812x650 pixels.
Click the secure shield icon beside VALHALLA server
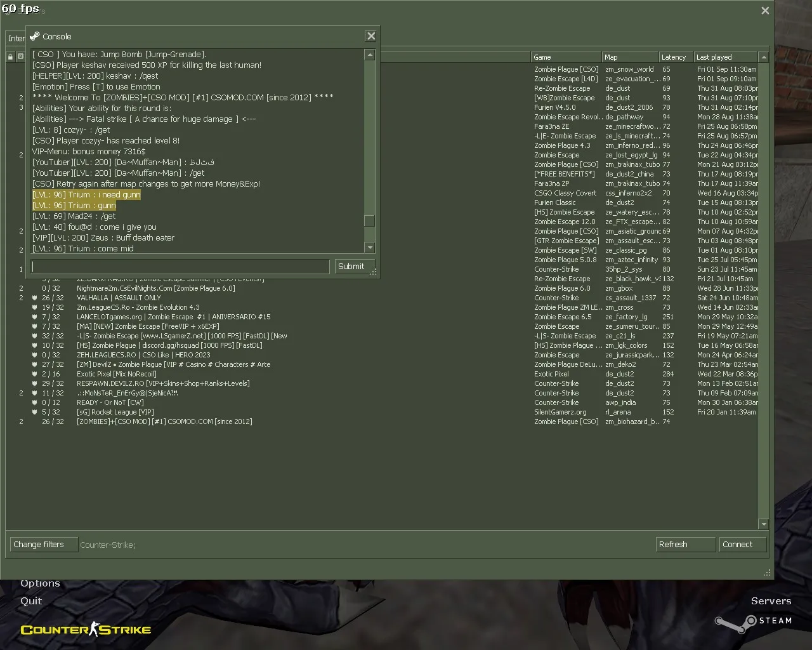[x=35, y=298]
